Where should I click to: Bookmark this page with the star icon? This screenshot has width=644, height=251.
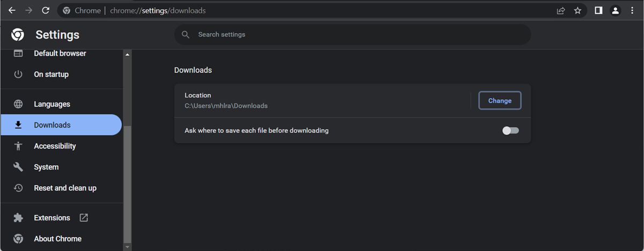click(x=577, y=10)
